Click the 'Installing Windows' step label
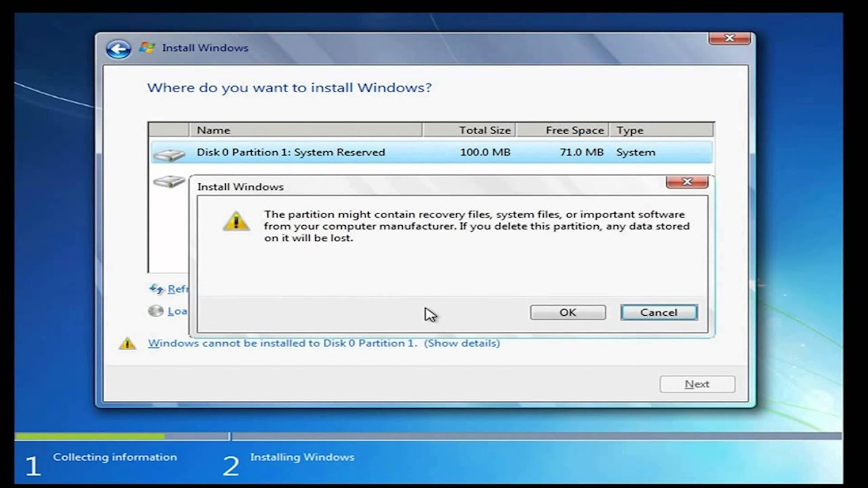 302,457
